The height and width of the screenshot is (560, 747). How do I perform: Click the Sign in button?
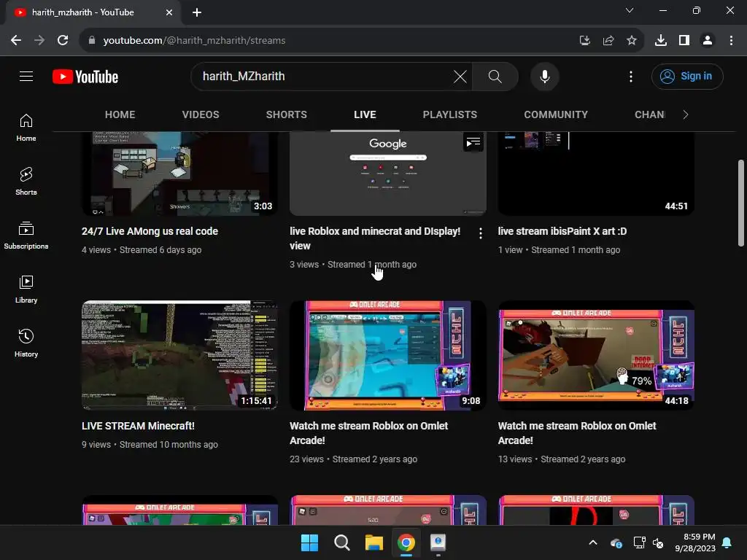(687, 76)
